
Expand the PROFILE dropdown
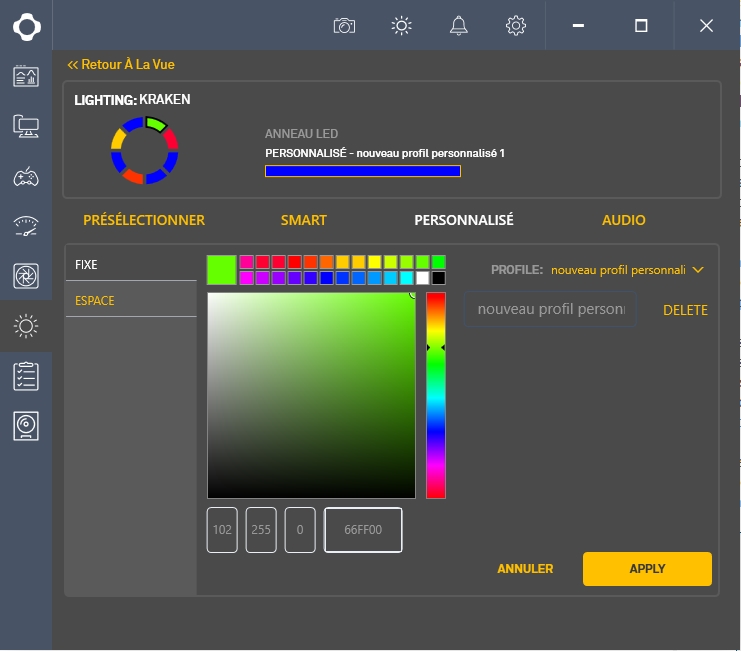[x=627, y=270]
